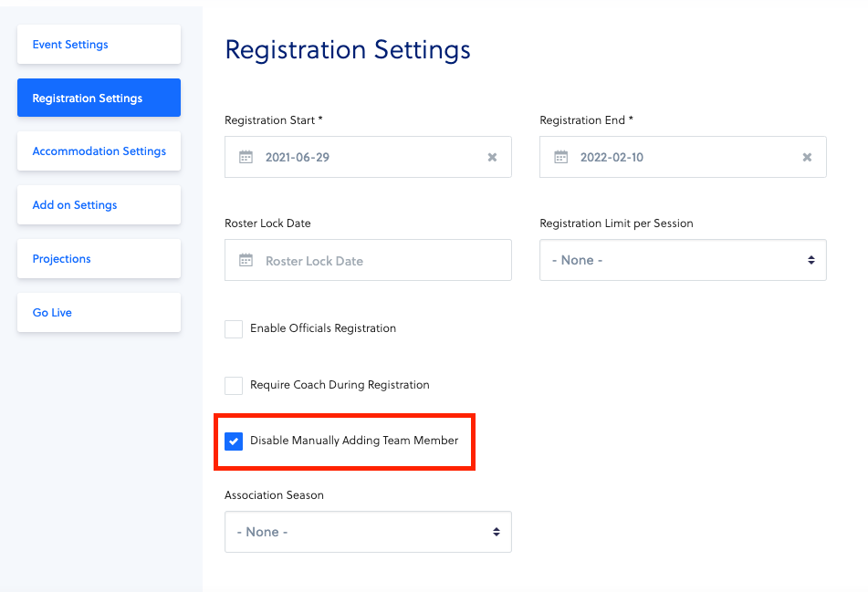Clear the Registration End date with X
Viewport: 868px width, 592px height.
click(807, 157)
